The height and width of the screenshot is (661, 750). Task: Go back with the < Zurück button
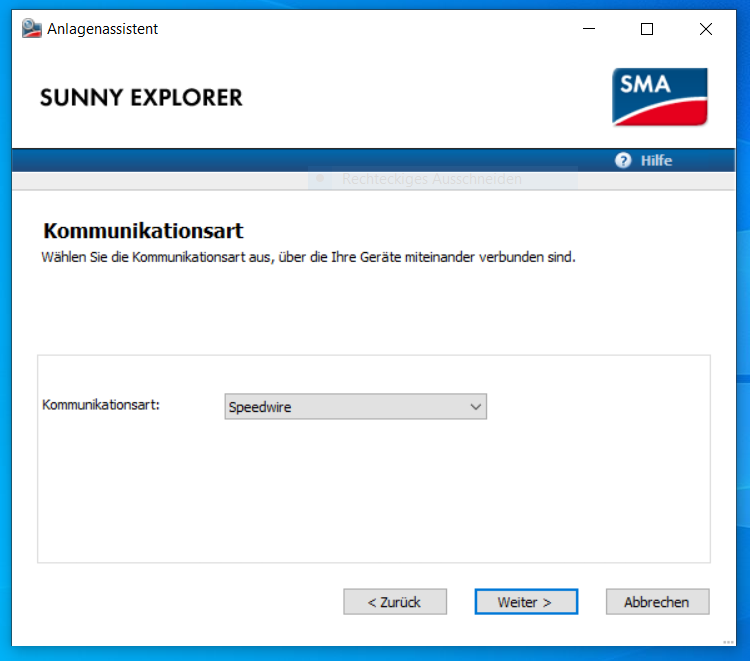[x=395, y=602]
